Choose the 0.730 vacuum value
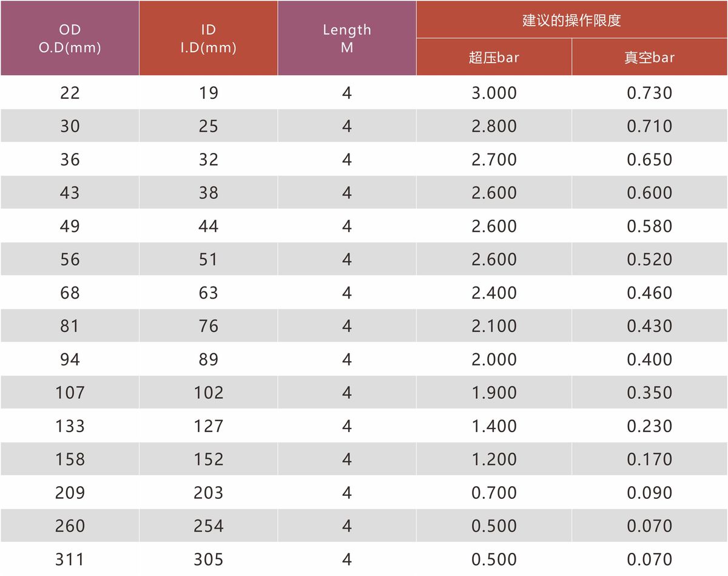 pos(650,93)
